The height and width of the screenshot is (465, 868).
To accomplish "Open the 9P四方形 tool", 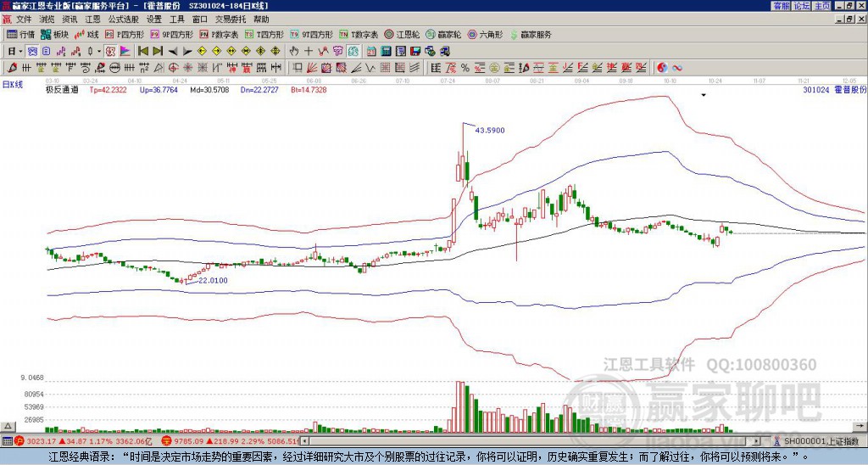I will click(171, 34).
